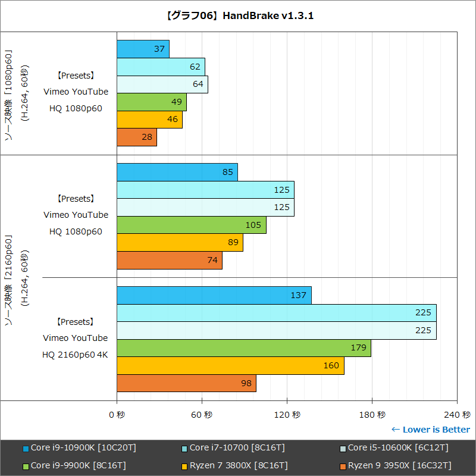Click the ソース映像「1080p60」 vertical group label
Image resolution: width=476 pixels, height=476 pixels.
pyautogui.click(x=8, y=95)
